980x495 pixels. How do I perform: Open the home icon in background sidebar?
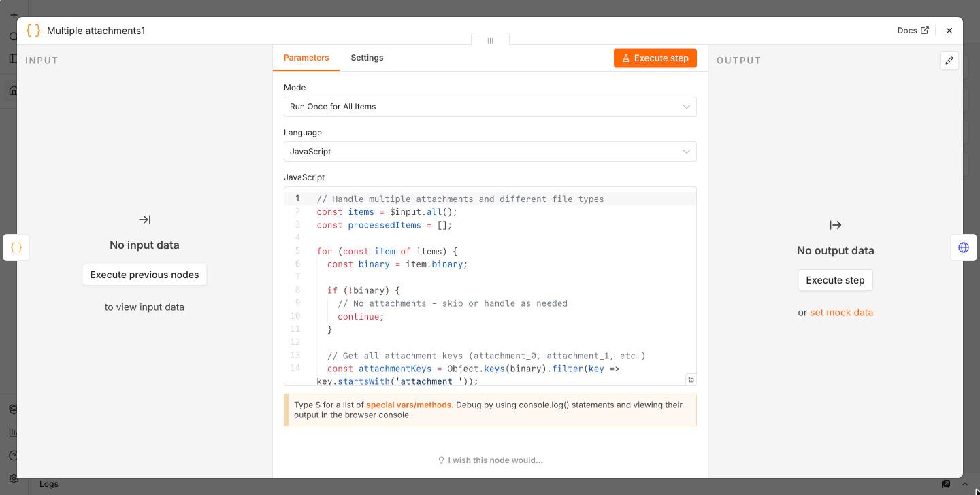pos(13,90)
